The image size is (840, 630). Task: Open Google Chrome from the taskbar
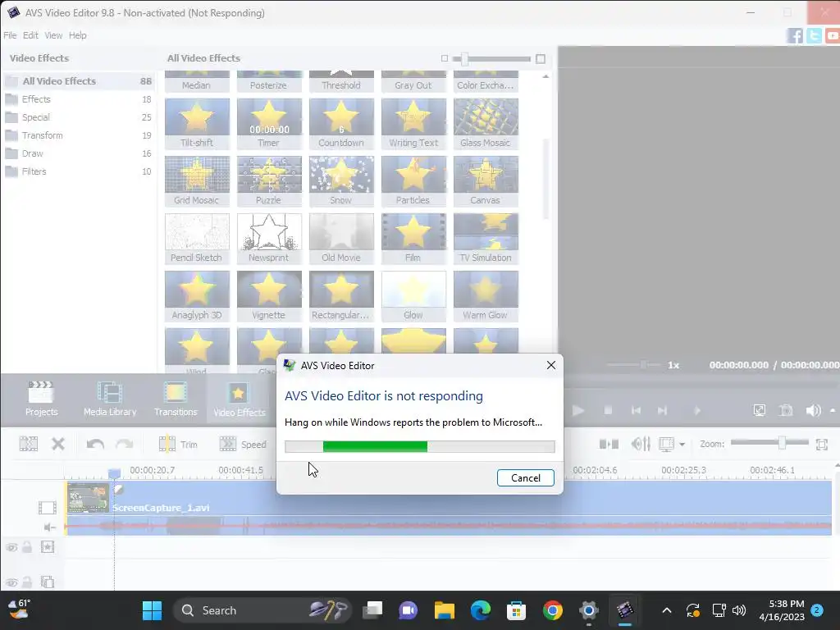(x=552, y=610)
